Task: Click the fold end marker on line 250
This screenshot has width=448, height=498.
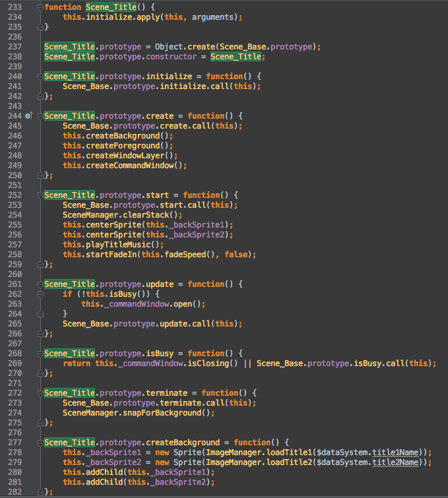Action: pos(40,175)
